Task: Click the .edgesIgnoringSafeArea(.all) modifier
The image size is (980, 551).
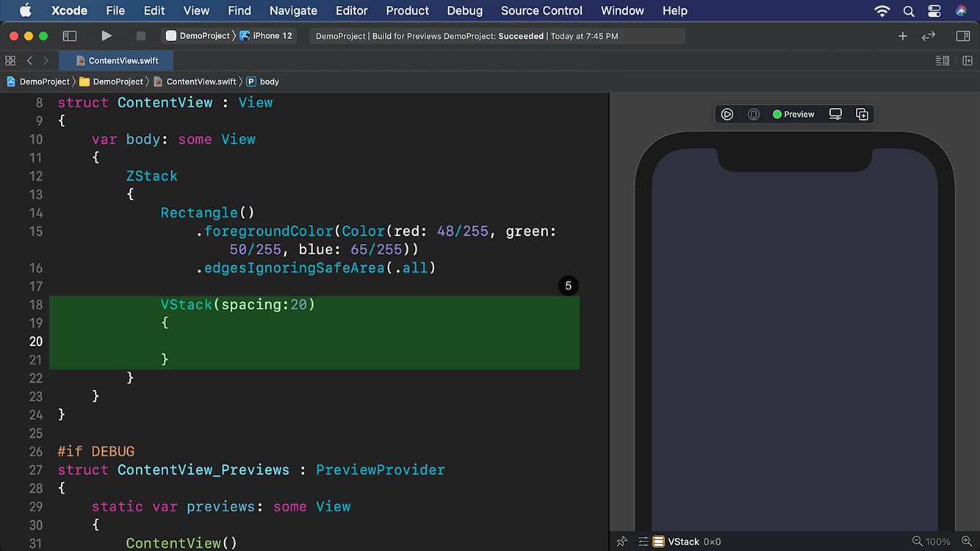Action: point(316,268)
